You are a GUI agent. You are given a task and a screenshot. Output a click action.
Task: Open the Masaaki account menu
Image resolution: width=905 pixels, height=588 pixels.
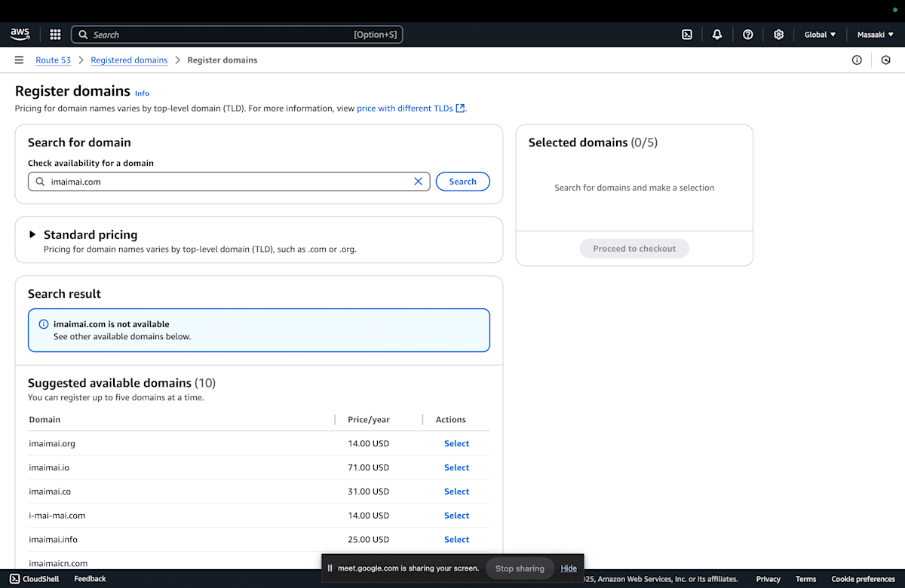click(x=876, y=35)
